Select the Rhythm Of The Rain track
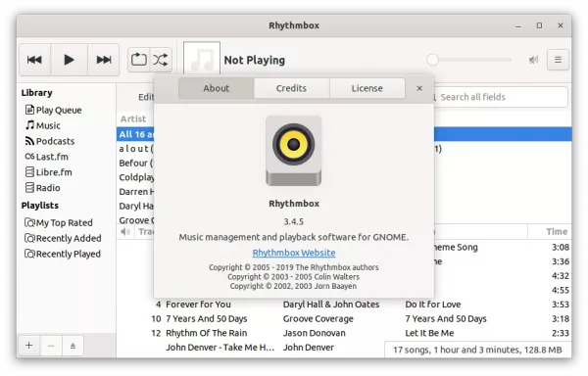Image resolution: width=588 pixels, height=376 pixels. tap(206, 333)
